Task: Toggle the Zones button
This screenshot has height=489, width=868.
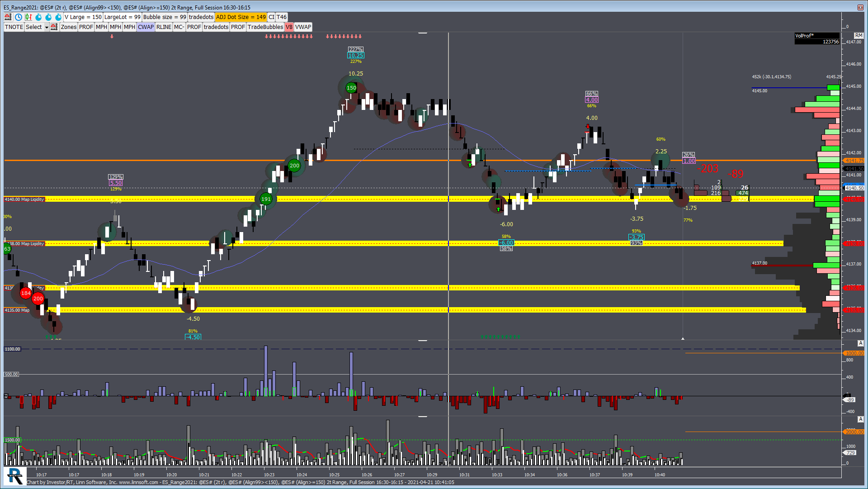Action: [69, 27]
